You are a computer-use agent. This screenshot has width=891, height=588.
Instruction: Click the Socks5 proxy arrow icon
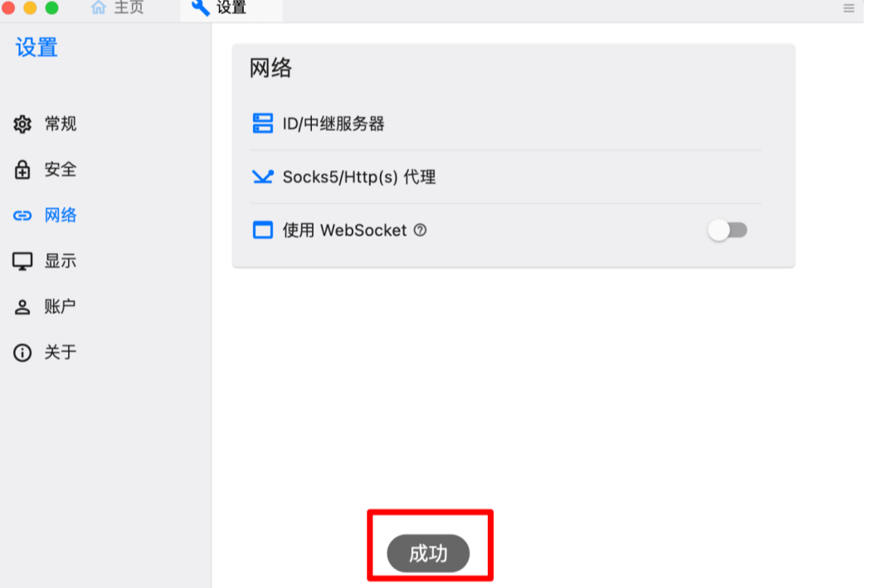[x=262, y=177]
